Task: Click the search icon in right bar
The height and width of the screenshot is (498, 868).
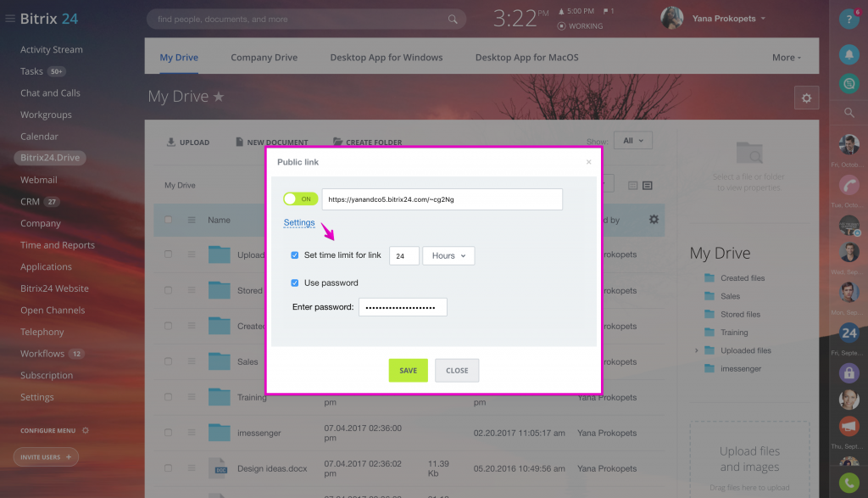Action: (x=849, y=113)
